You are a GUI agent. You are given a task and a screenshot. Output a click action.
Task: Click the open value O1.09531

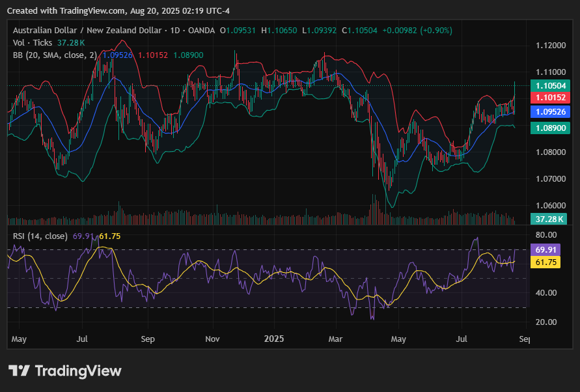point(238,31)
